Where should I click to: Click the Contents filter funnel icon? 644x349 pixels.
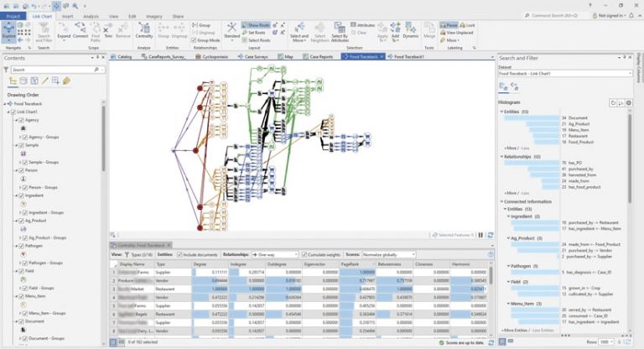[x=6, y=70]
